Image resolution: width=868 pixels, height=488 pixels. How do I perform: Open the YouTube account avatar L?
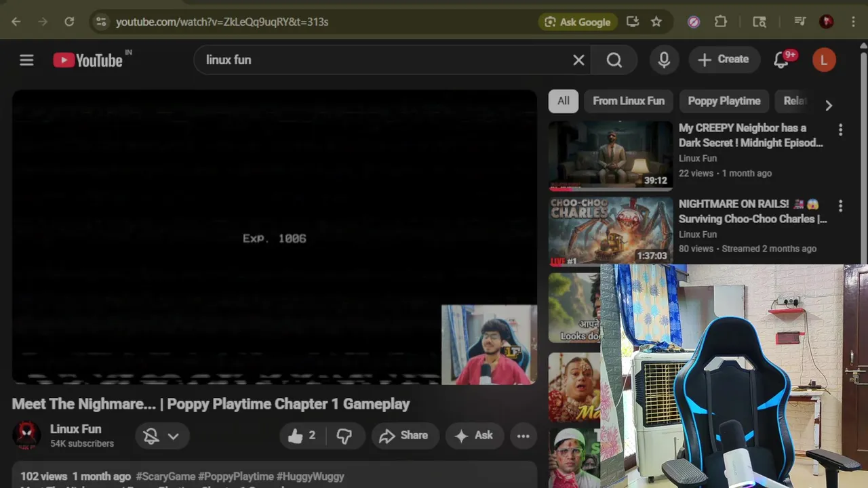point(824,60)
